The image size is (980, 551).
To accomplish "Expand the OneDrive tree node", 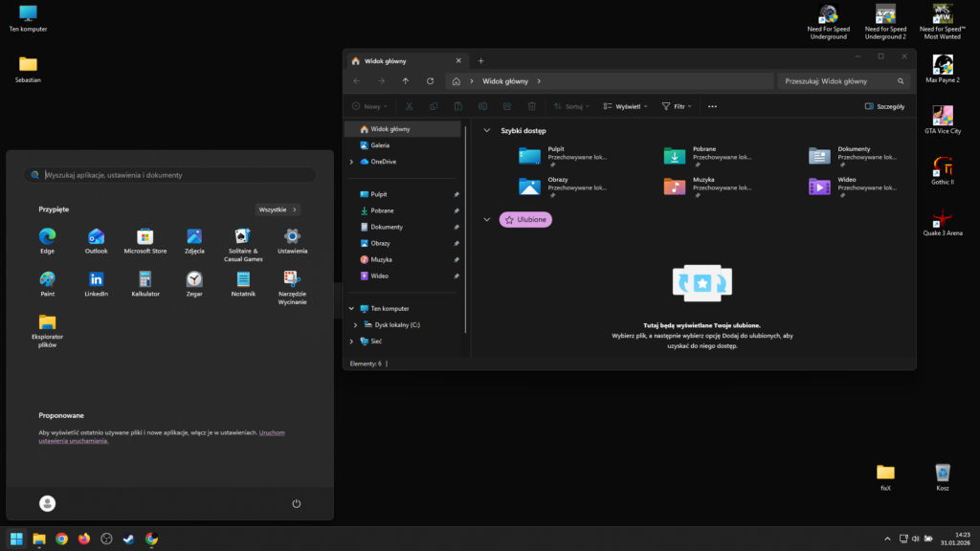I will pyautogui.click(x=352, y=162).
